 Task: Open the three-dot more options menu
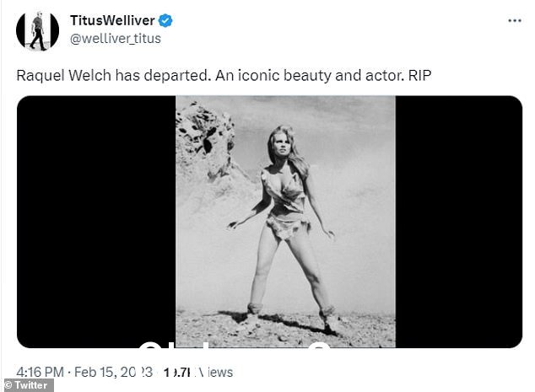[515, 21]
